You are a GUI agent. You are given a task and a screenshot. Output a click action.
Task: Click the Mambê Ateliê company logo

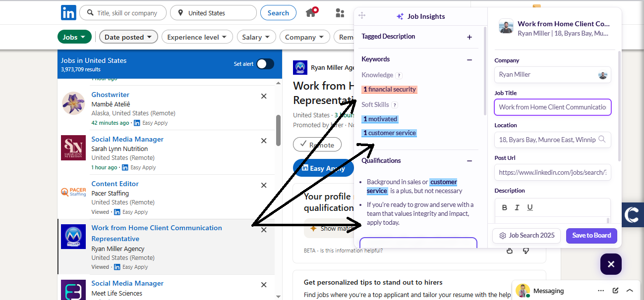[x=73, y=103]
